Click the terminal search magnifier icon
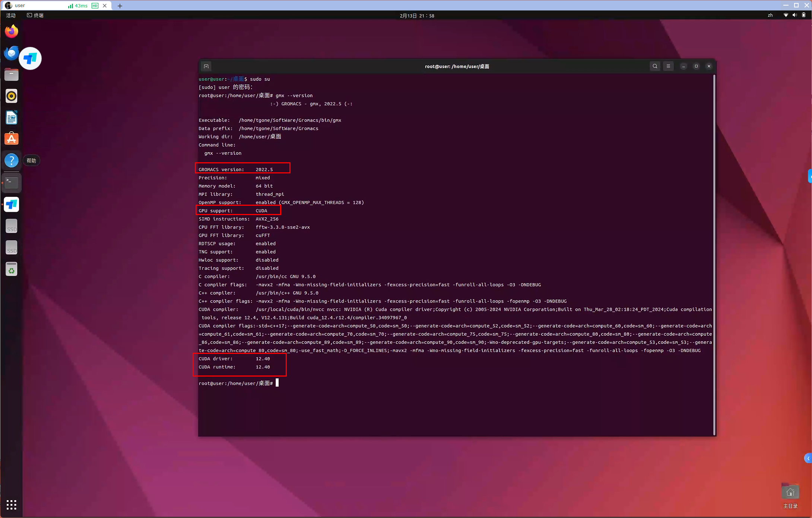This screenshot has height=518, width=812. coord(655,66)
